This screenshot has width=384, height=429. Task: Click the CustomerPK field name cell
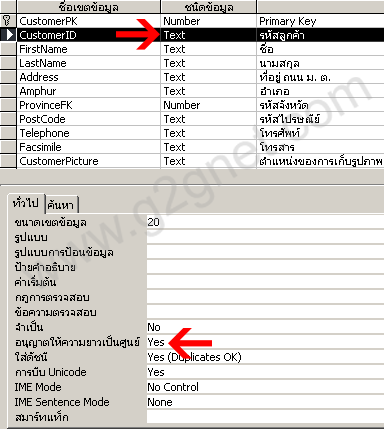pos(89,21)
